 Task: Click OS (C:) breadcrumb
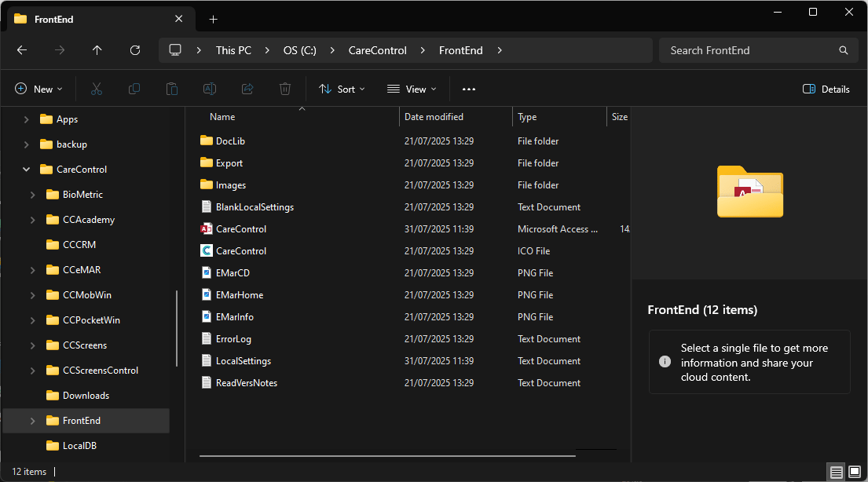[299, 50]
